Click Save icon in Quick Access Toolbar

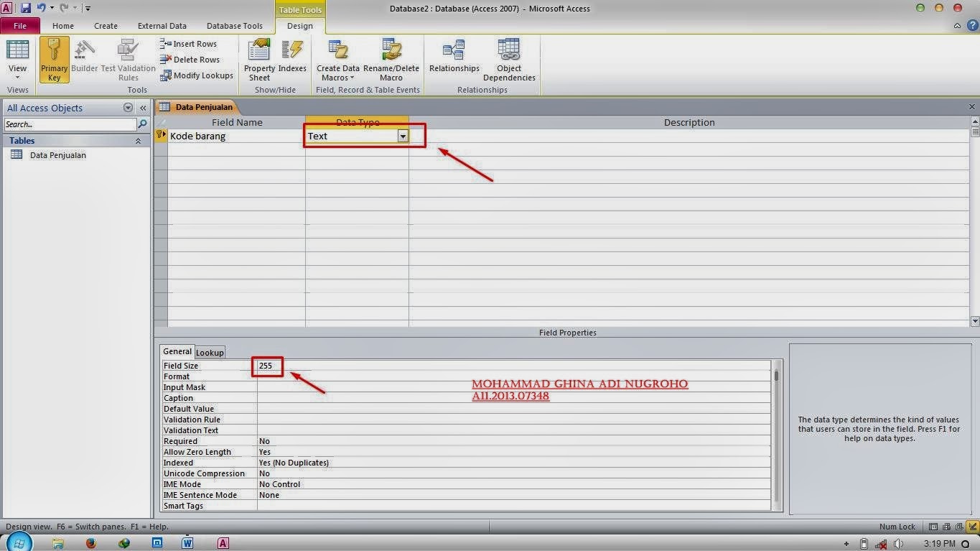[26, 8]
